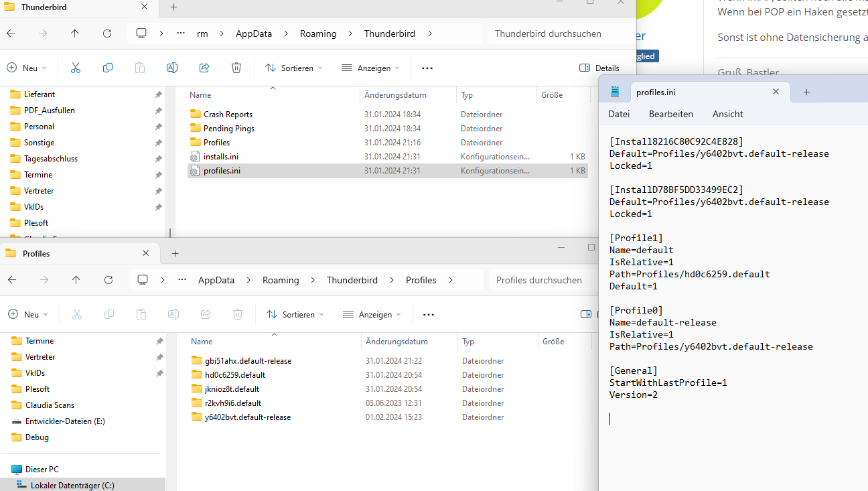Click the Share icon in Thunderbird window toolbar
Viewport: 868px width, 491px height.
204,68
